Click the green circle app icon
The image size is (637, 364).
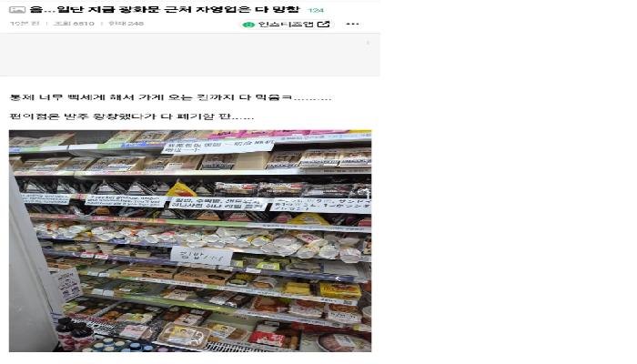click(247, 25)
